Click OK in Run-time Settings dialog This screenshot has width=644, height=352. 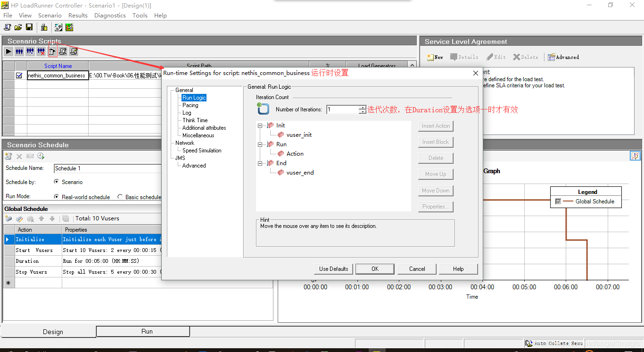(x=375, y=269)
